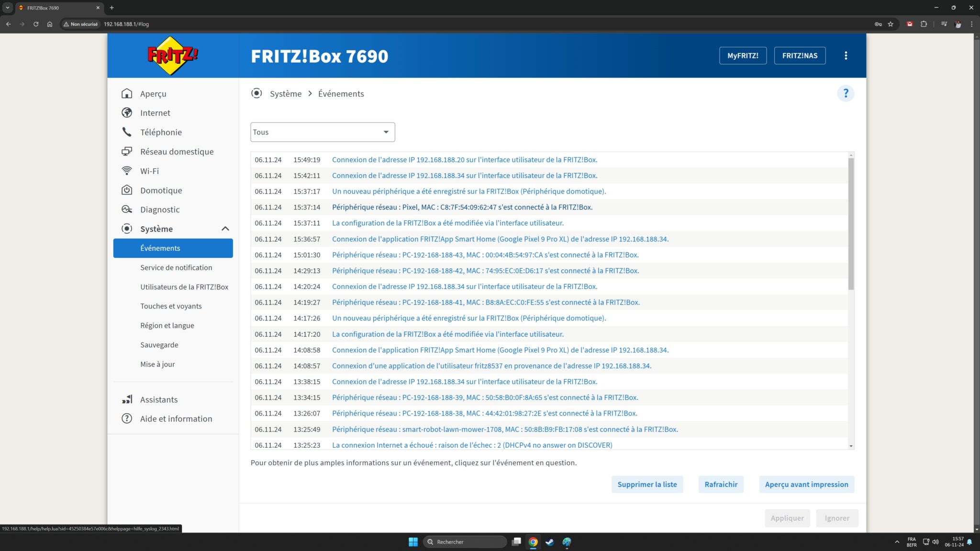Click the event list scrollbar thumb
Viewport: 980px width, 551px height.
tap(851, 223)
